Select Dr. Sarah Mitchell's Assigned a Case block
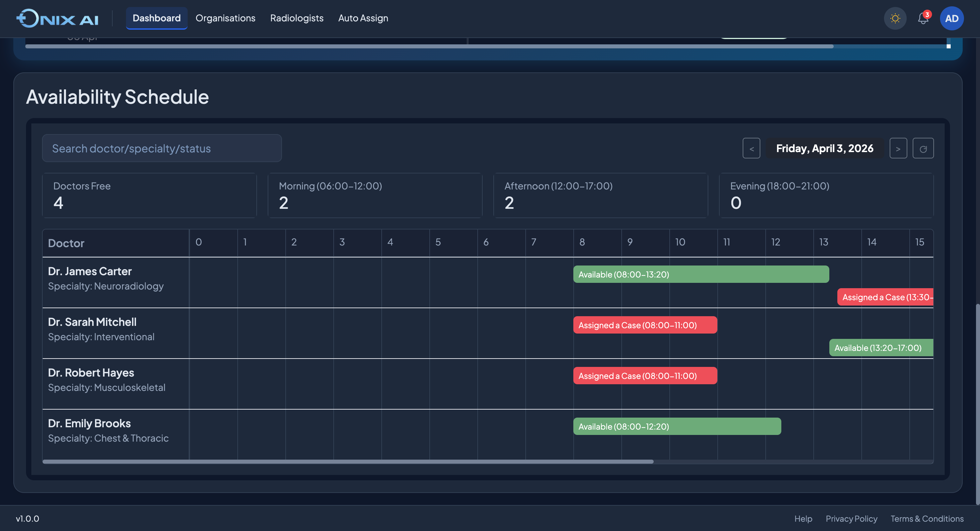 [645, 325]
